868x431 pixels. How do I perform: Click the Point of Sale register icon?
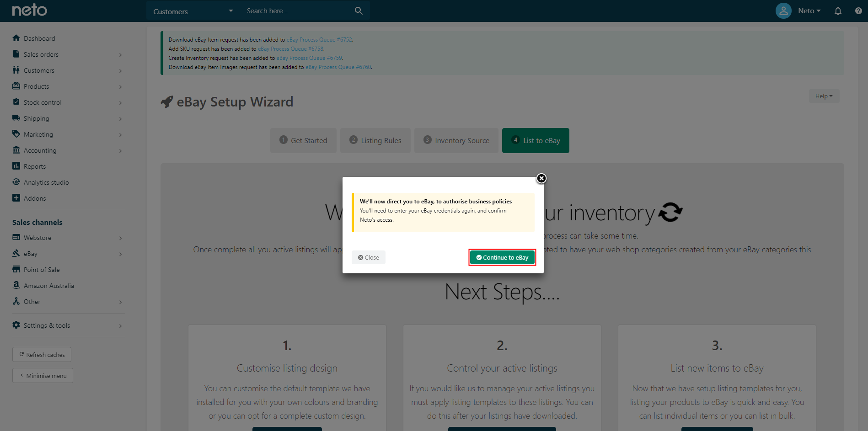pyautogui.click(x=16, y=269)
